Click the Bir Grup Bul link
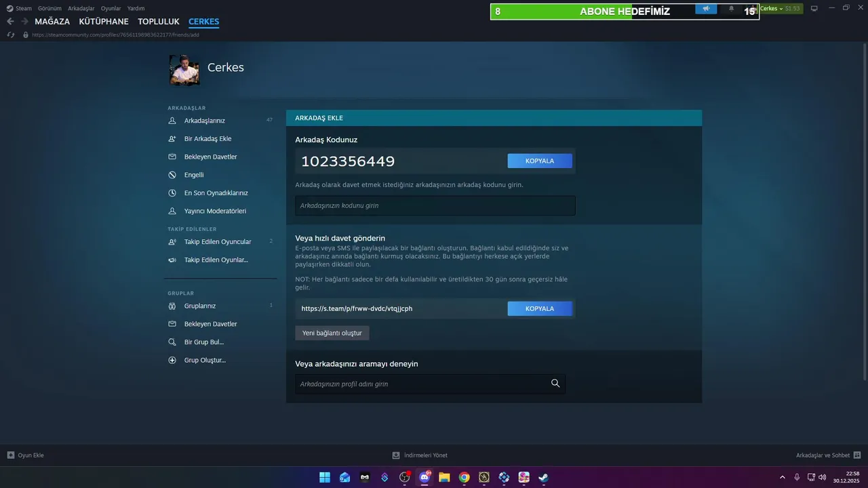Screen dimensions: 868x488 204,342
